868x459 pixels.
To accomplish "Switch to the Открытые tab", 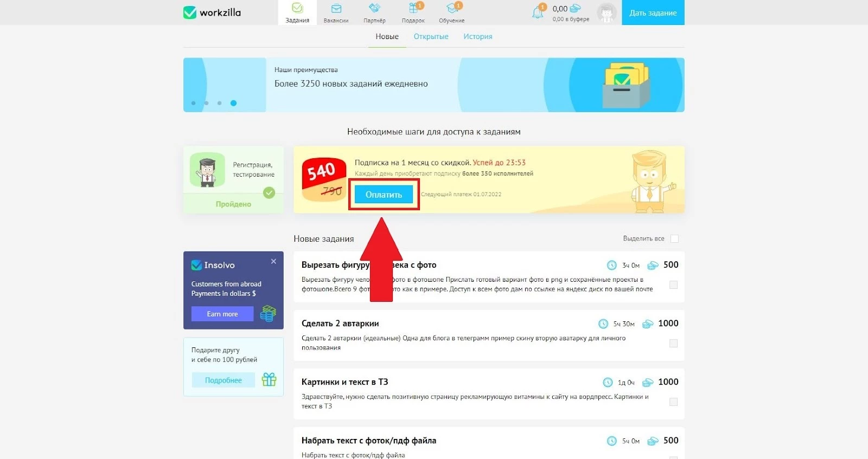I will tap(431, 36).
